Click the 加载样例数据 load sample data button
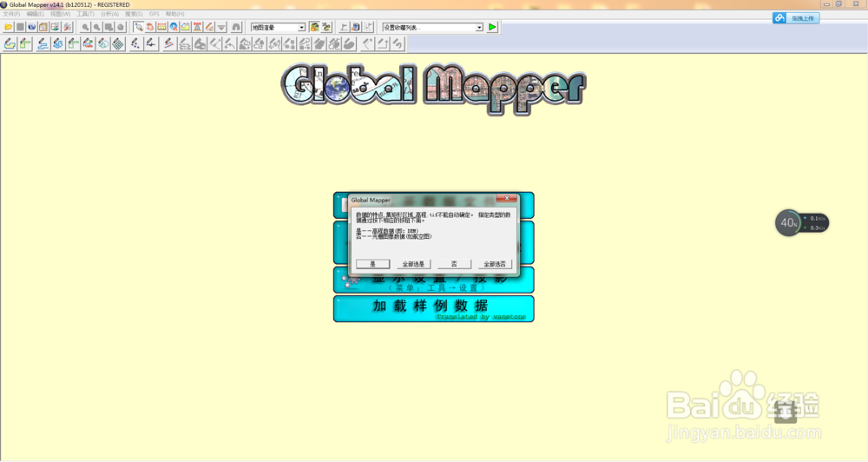868x462 pixels. (x=433, y=308)
